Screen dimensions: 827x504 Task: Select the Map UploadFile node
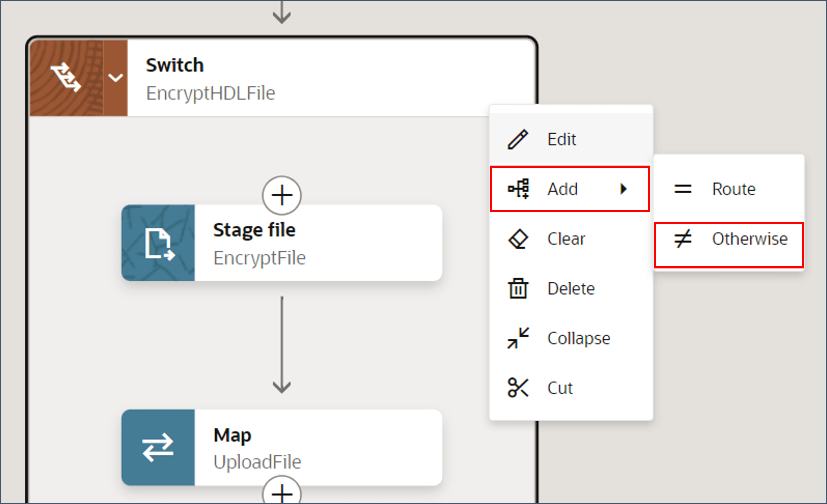point(281,447)
